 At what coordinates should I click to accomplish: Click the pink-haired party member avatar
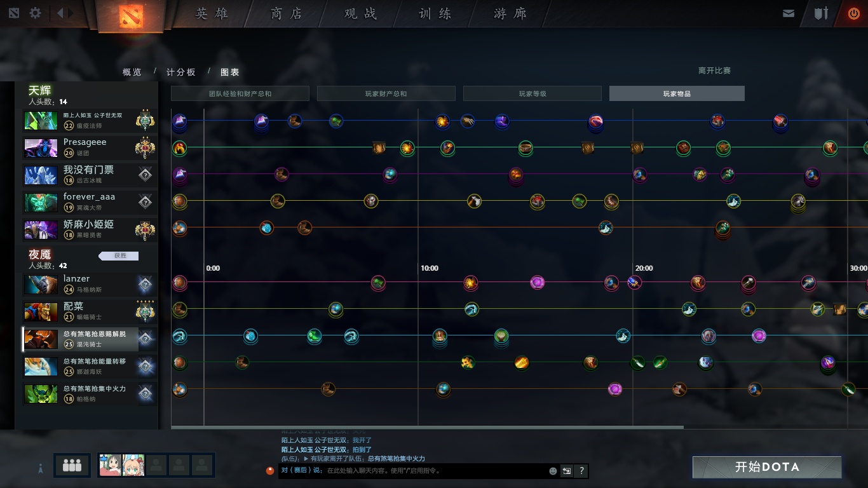click(x=133, y=465)
